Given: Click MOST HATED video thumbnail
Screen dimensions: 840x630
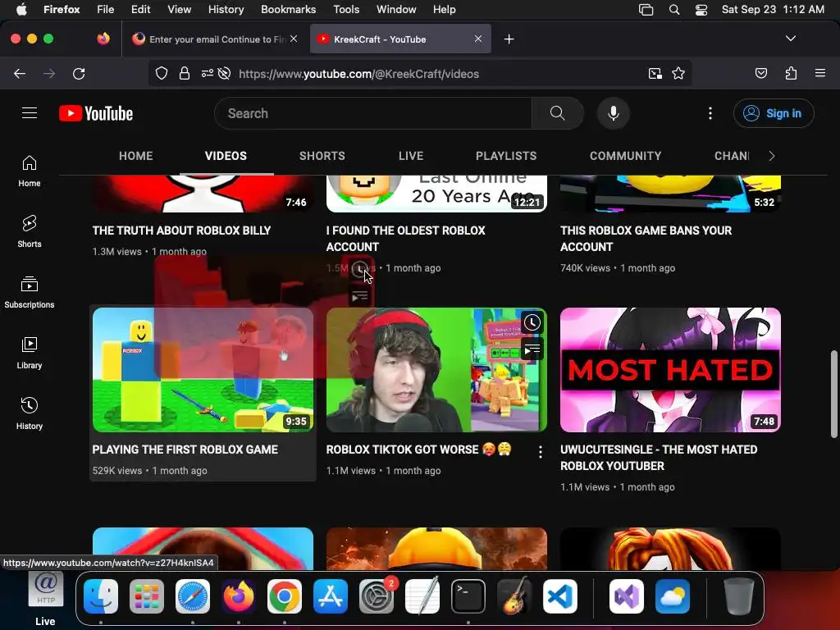Looking at the screenshot, I should pyautogui.click(x=670, y=370).
